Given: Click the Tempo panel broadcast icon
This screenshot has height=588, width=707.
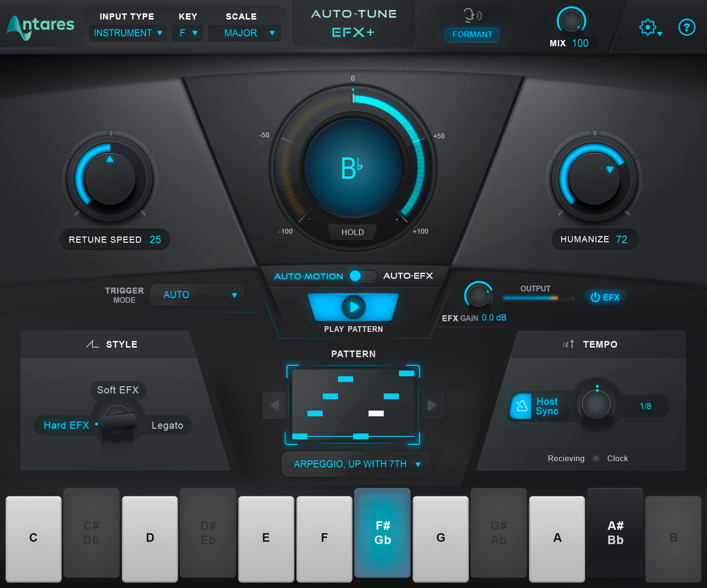Looking at the screenshot, I should point(568,344).
